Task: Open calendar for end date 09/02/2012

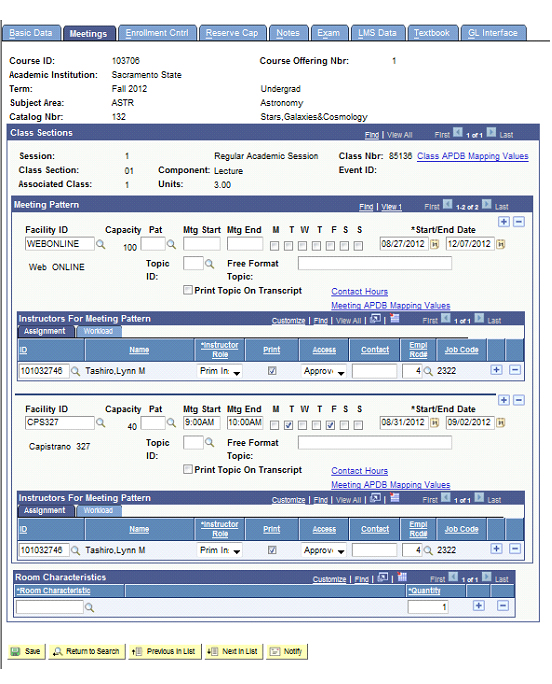Action: (x=501, y=423)
